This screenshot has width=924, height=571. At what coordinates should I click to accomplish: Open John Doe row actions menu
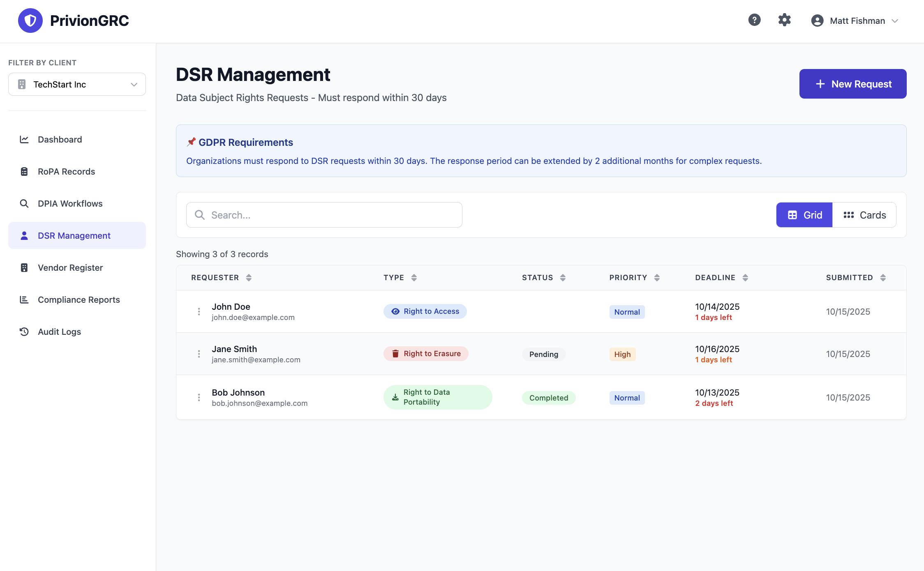[x=199, y=312]
